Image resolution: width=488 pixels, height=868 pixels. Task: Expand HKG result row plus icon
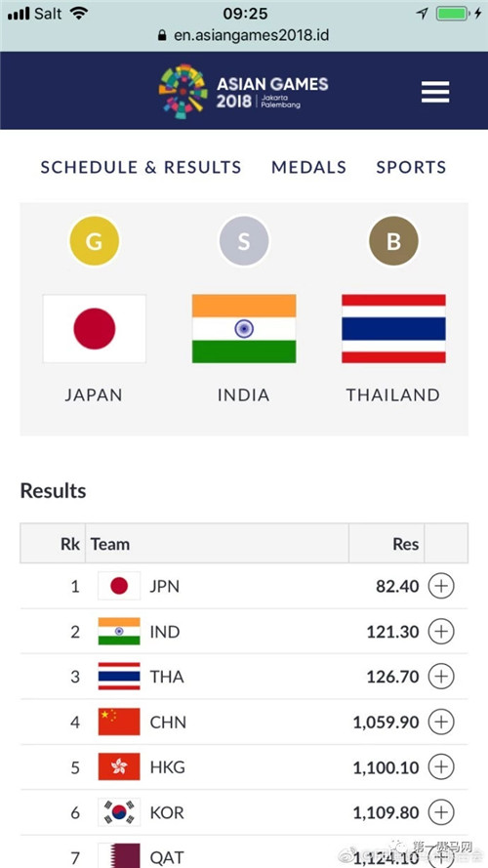tap(441, 767)
